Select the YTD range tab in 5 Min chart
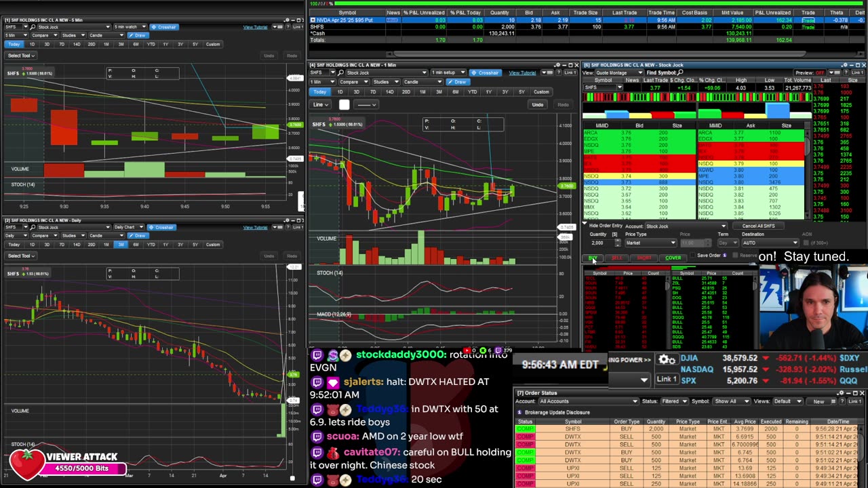This screenshot has width=868, height=488. [151, 44]
